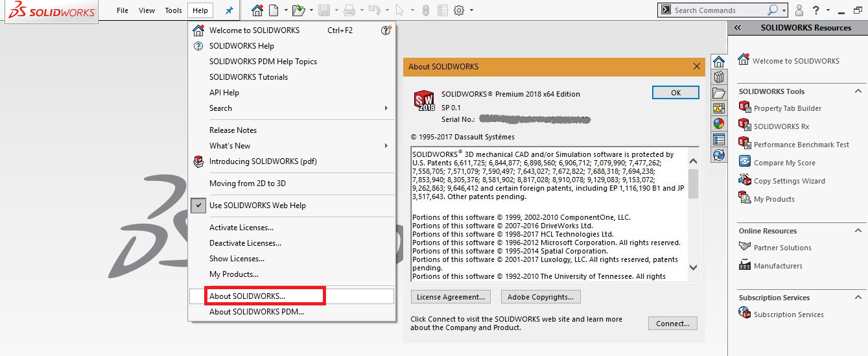The image size is (868, 356).
Task: Collapse Resources pane with double chevron
Action: point(737,28)
